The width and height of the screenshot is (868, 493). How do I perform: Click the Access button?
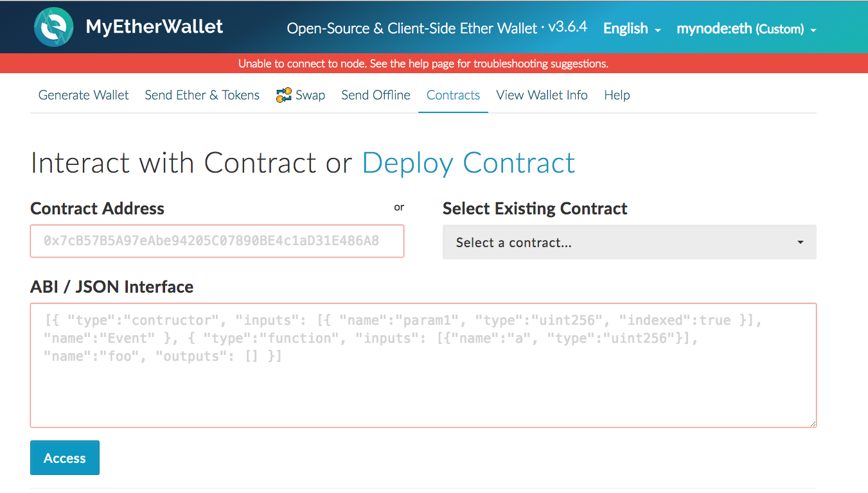65,458
